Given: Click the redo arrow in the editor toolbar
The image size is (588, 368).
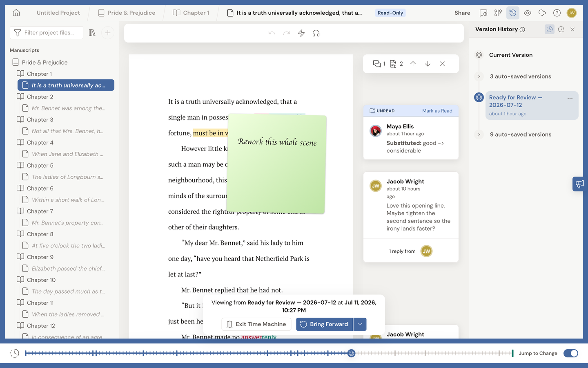Looking at the screenshot, I should [x=287, y=33].
